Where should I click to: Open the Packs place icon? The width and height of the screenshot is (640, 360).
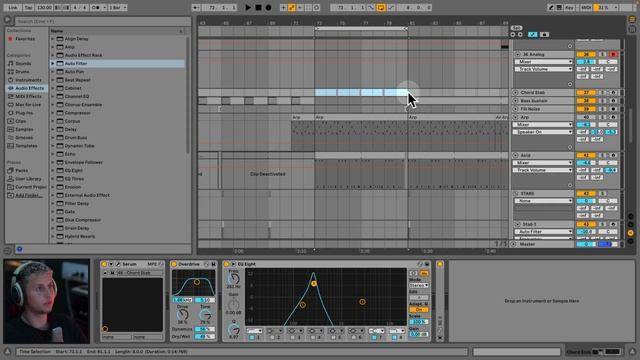(11, 170)
